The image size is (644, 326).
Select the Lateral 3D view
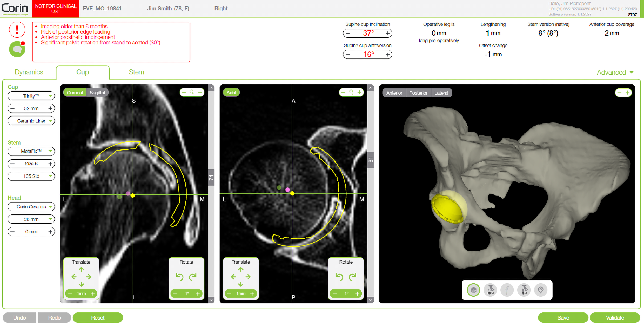pyautogui.click(x=441, y=93)
